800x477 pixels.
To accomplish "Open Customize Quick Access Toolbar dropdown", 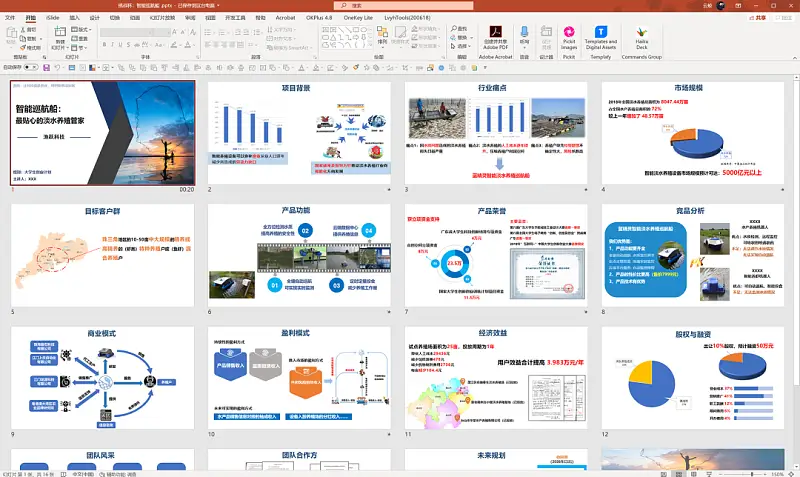I will pyautogui.click(x=485, y=67).
